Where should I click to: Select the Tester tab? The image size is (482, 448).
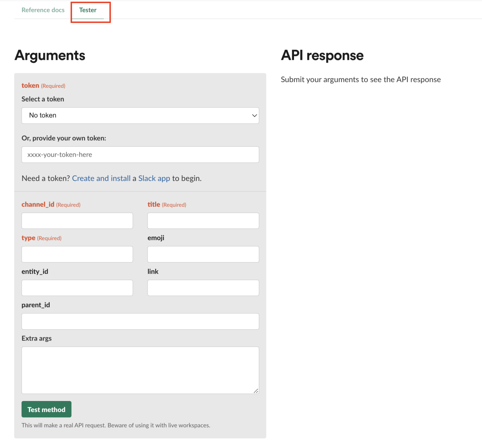(88, 10)
